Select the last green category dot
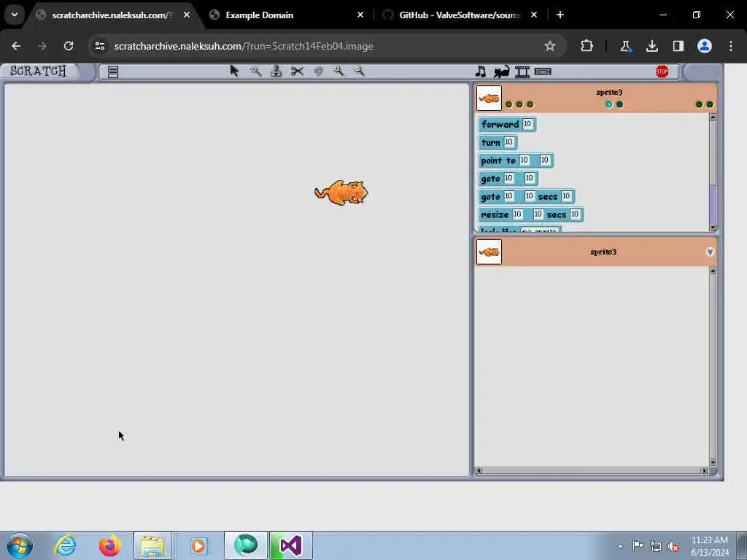The width and height of the screenshot is (747, 560). click(710, 104)
